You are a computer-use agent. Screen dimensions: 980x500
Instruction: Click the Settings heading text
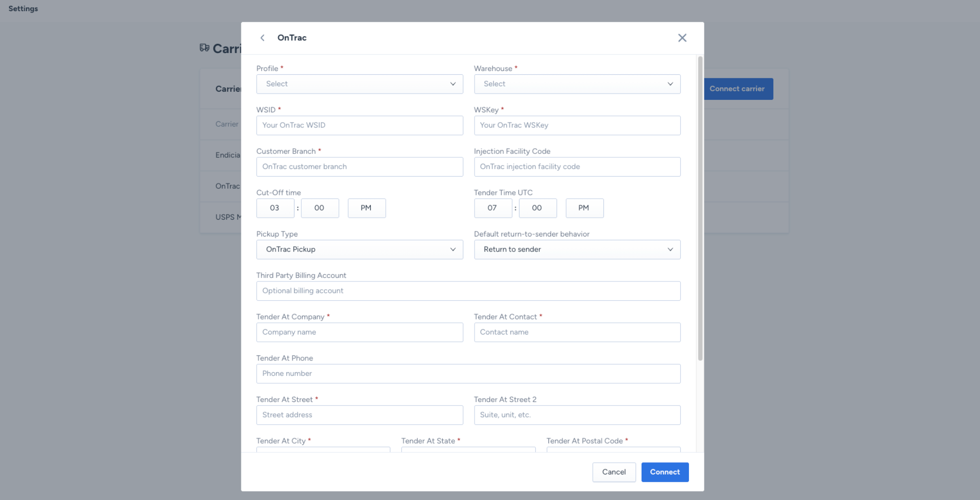(23, 9)
